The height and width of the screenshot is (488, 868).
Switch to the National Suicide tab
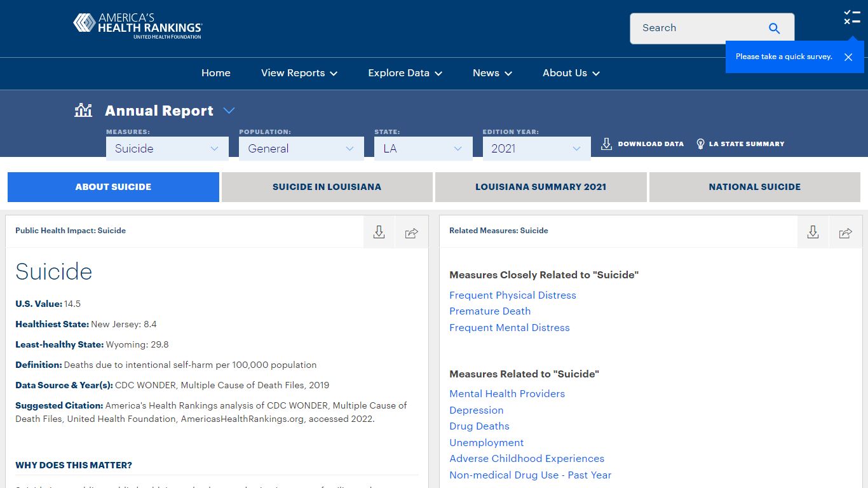[755, 187]
